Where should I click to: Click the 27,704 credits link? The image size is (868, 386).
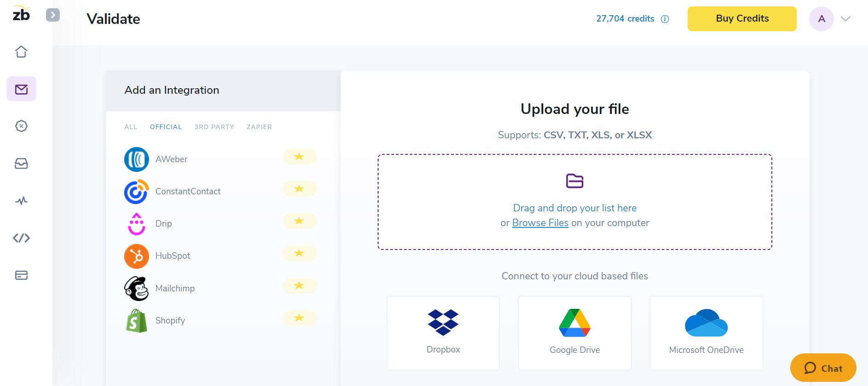tap(625, 19)
